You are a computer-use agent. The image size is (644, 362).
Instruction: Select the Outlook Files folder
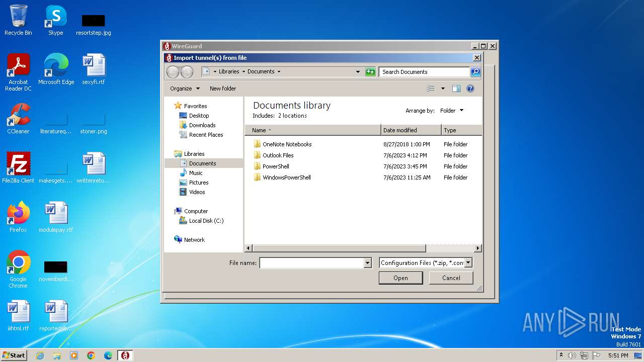278,155
